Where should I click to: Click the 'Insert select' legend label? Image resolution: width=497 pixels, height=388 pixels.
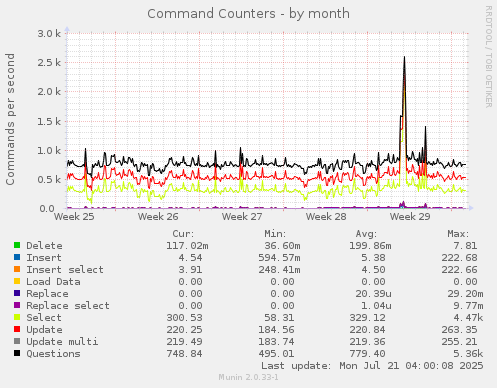(65, 270)
